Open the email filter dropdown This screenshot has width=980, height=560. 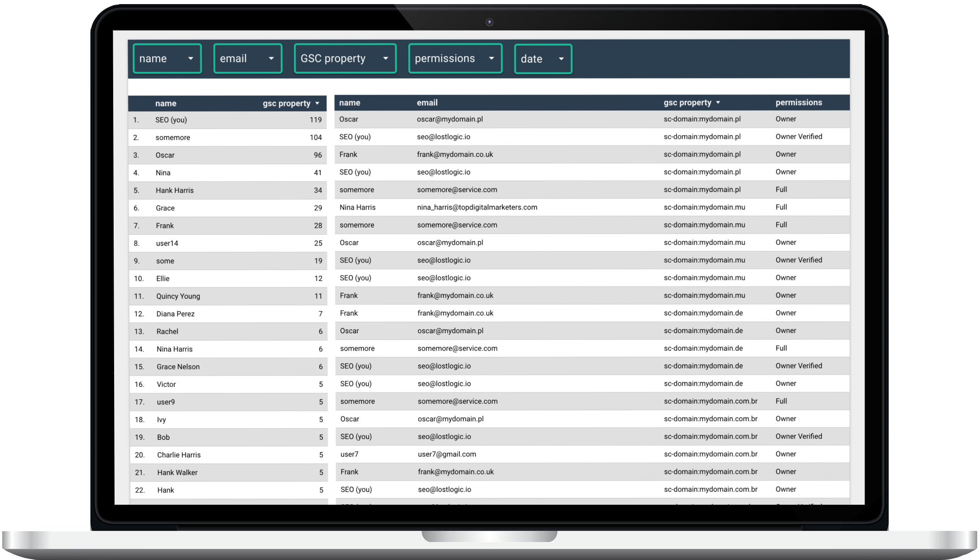point(247,58)
